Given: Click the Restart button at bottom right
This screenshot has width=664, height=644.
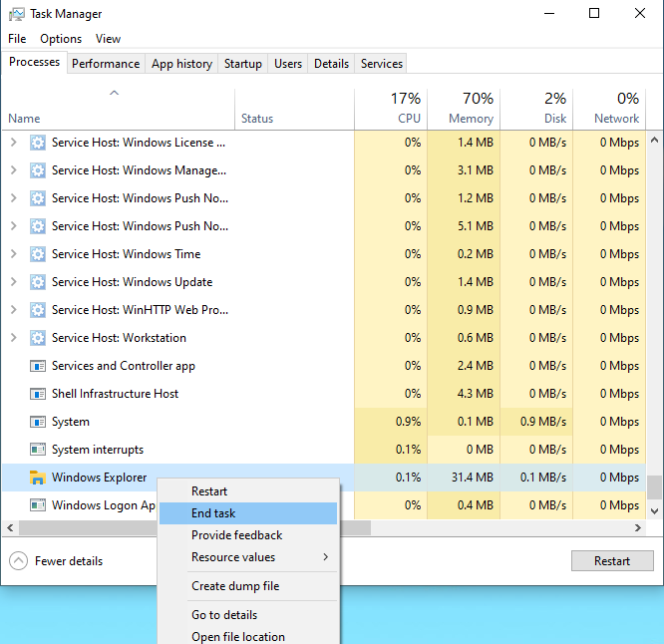Looking at the screenshot, I should point(612,561).
